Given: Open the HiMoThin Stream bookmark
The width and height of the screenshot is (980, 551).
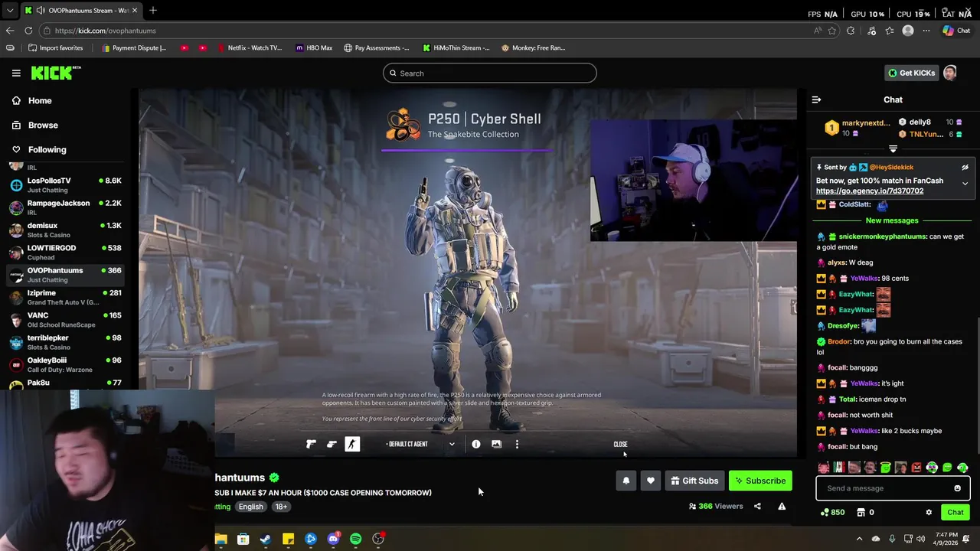Looking at the screenshot, I should click(456, 47).
